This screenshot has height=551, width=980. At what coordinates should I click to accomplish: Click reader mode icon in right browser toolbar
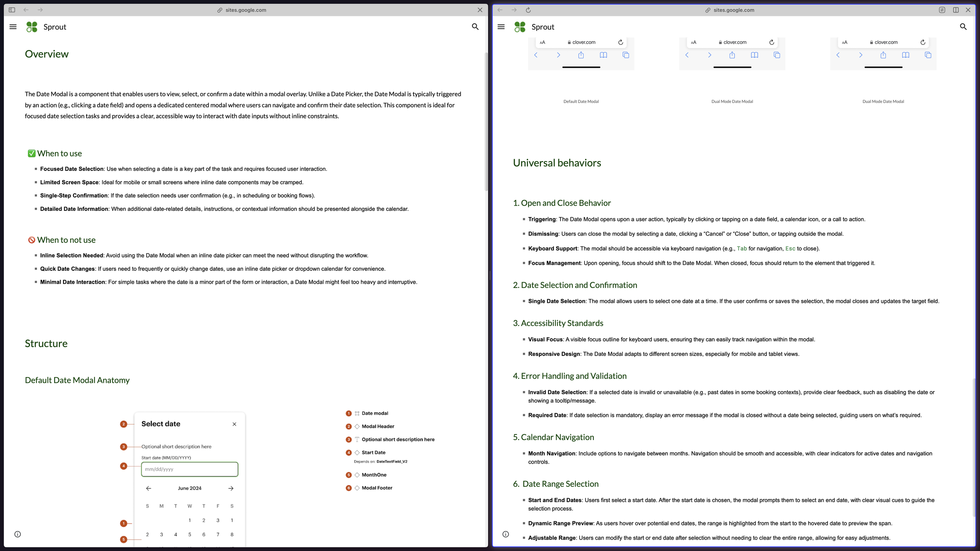tap(942, 10)
